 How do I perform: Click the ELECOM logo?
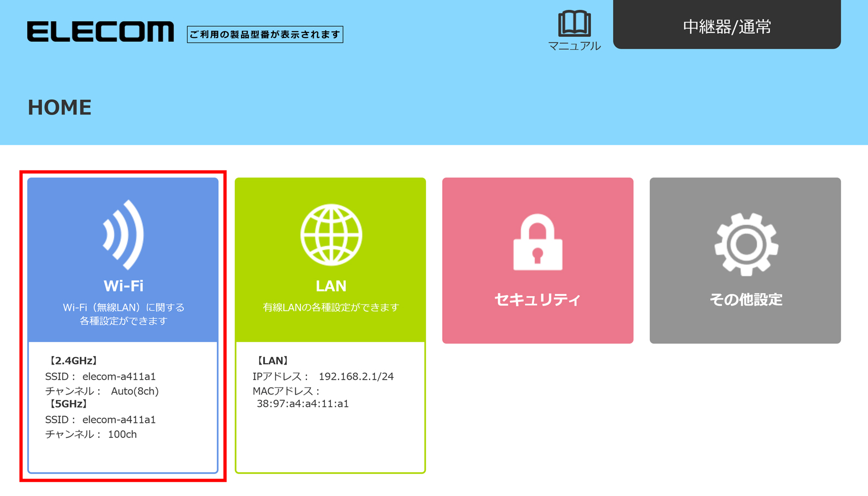click(100, 32)
